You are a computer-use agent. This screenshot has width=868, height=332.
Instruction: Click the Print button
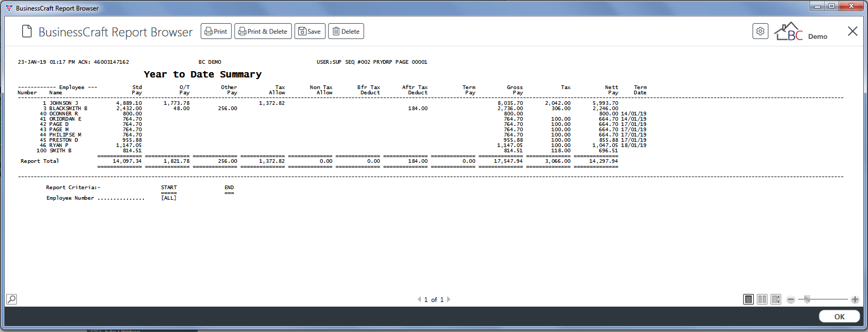216,31
